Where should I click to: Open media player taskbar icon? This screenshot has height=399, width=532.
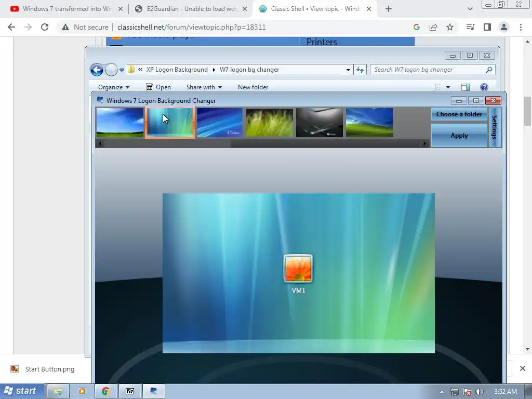point(82,392)
